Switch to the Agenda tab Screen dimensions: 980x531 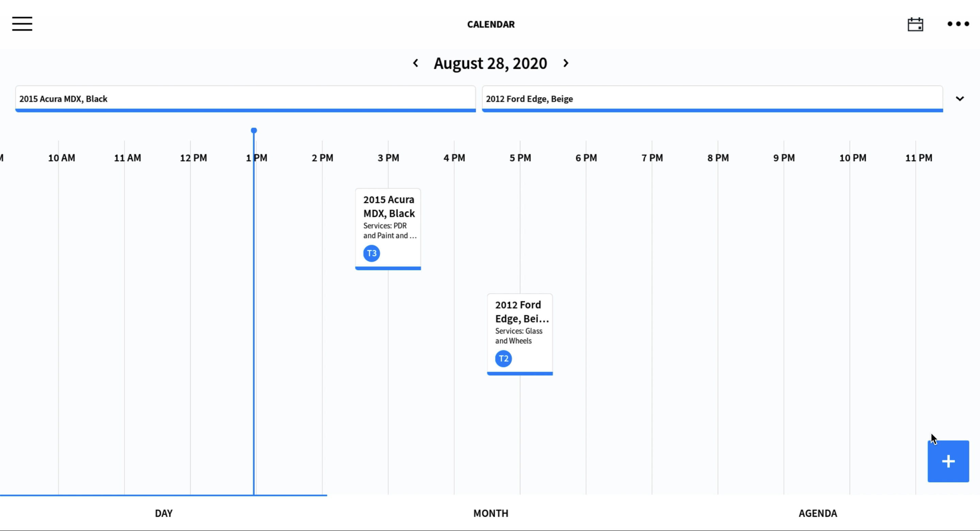817,513
